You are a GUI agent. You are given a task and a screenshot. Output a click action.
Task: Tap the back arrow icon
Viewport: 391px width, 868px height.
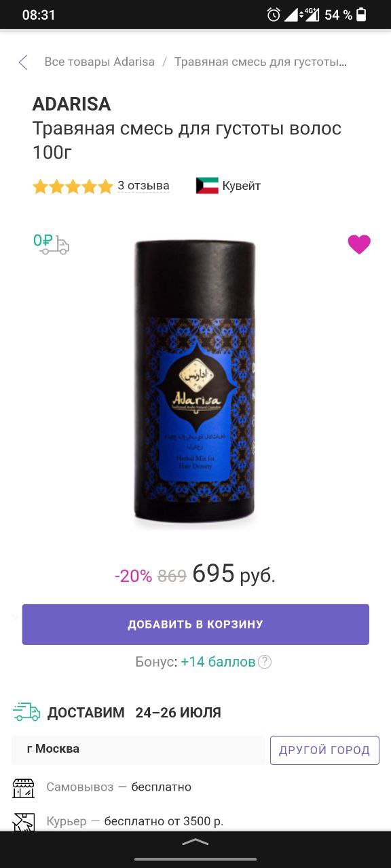(23, 62)
